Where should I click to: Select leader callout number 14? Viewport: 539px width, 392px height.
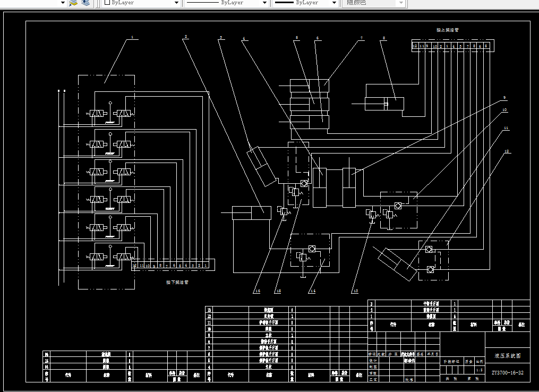point(313,291)
